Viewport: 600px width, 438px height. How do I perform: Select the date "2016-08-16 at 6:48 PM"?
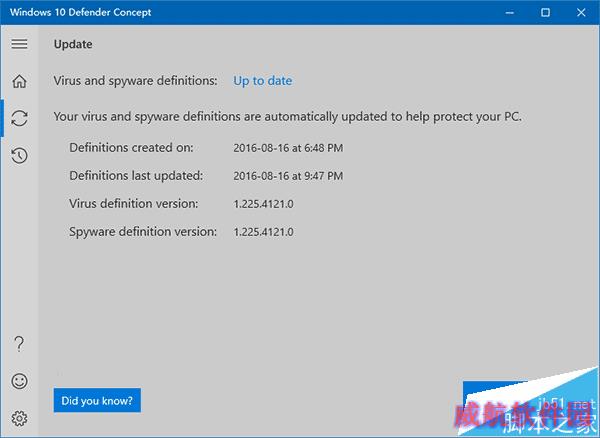[288, 148]
